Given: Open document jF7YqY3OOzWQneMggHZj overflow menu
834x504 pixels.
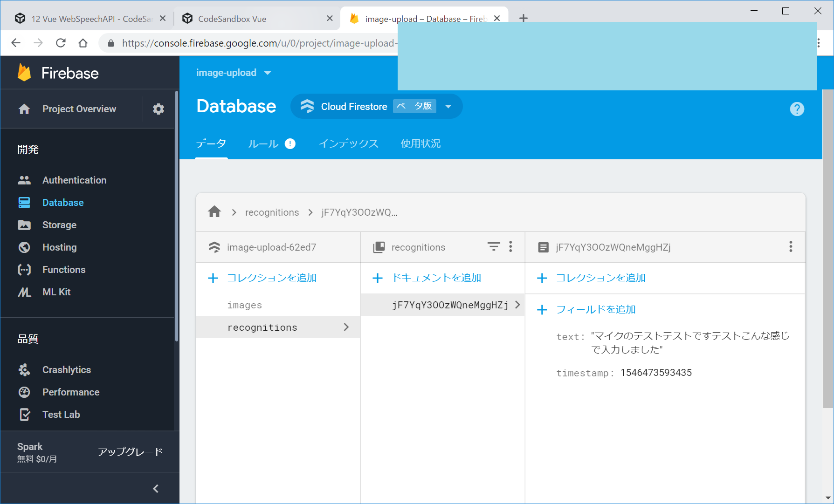Looking at the screenshot, I should pyautogui.click(x=791, y=246).
